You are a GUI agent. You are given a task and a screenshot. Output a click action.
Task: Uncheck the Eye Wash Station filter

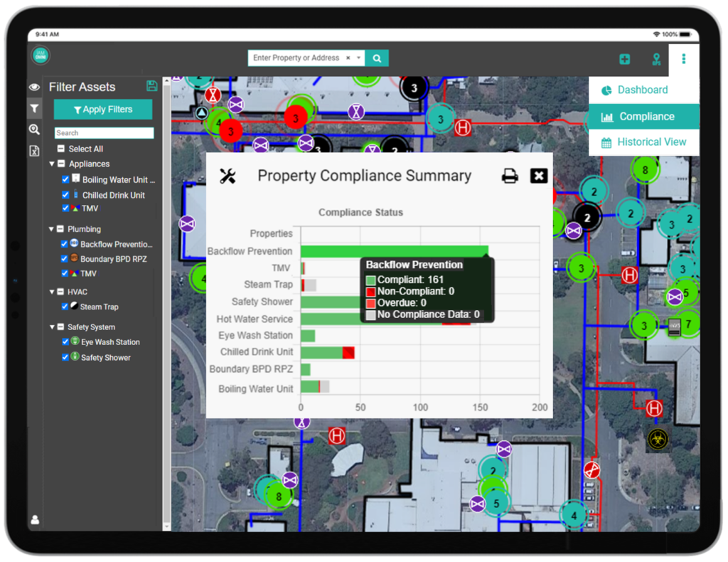tap(65, 341)
